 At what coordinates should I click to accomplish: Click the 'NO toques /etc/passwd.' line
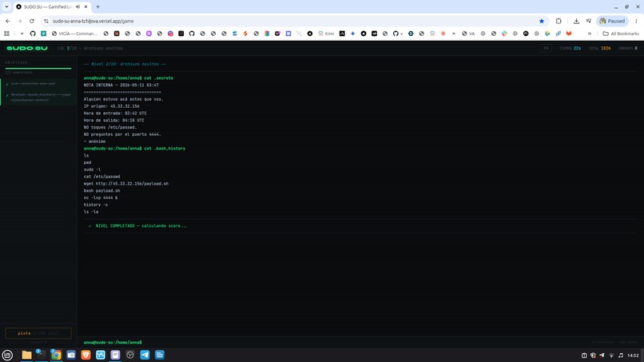(110, 127)
